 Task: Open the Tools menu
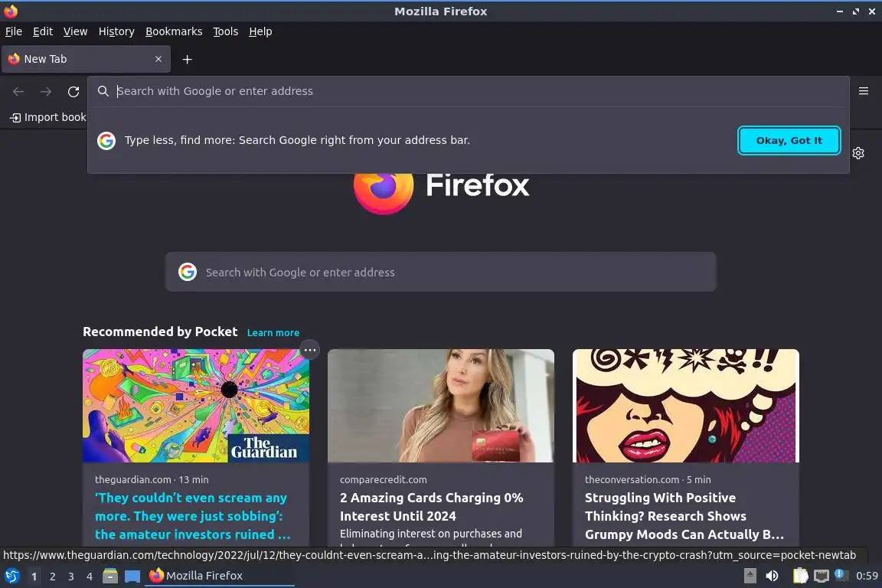(226, 31)
